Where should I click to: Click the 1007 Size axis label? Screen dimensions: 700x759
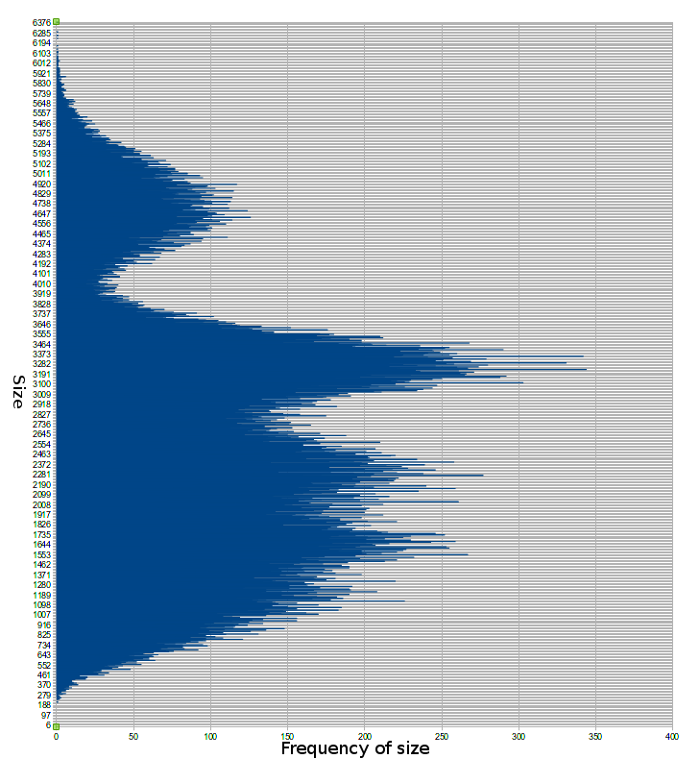tap(40, 615)
